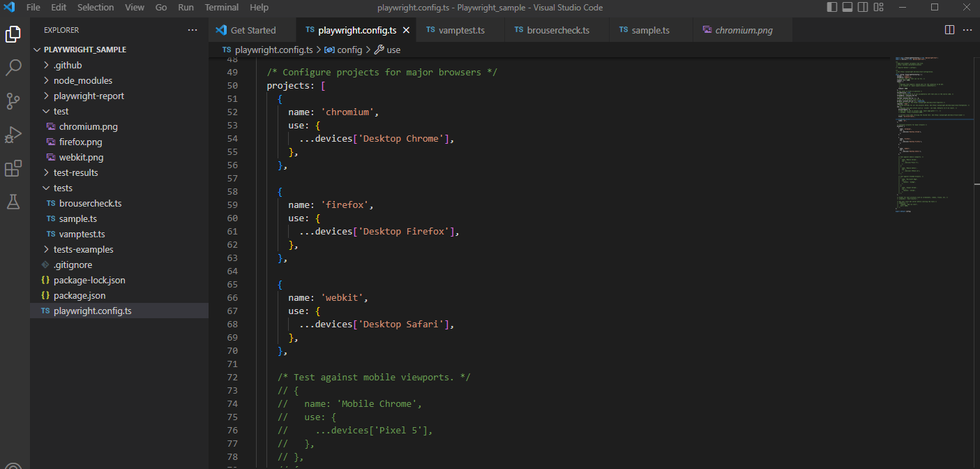Click the 'Mobile Chrome' commented text
This screenshot has height=469, width=980.
[377, 404]
